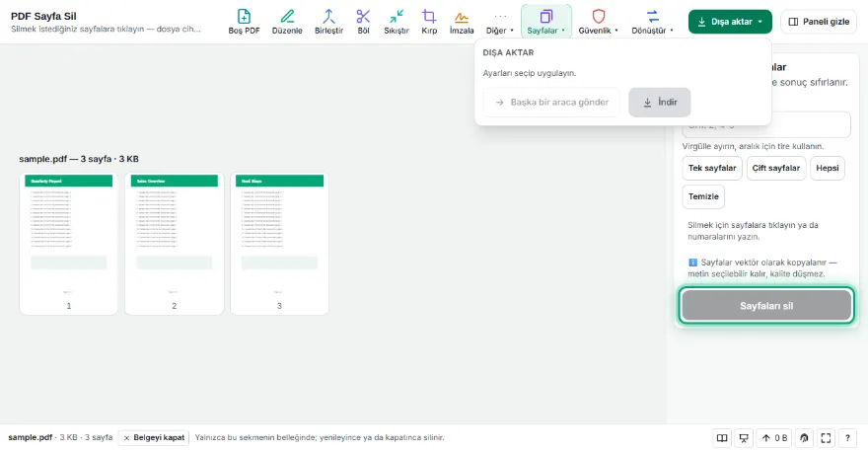Select page 3 thumbnail for deletion
The image size is (868, 451).
point(279,244)
